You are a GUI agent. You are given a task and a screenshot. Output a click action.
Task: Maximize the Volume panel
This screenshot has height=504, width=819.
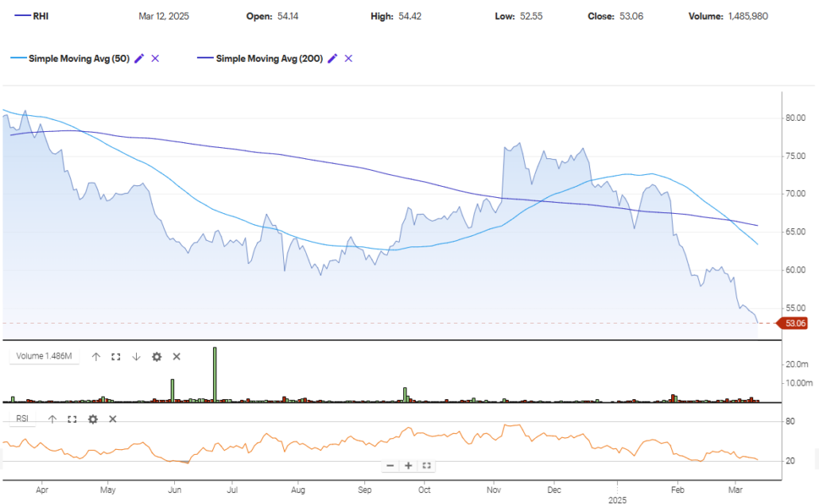click(x=116, y=357)
